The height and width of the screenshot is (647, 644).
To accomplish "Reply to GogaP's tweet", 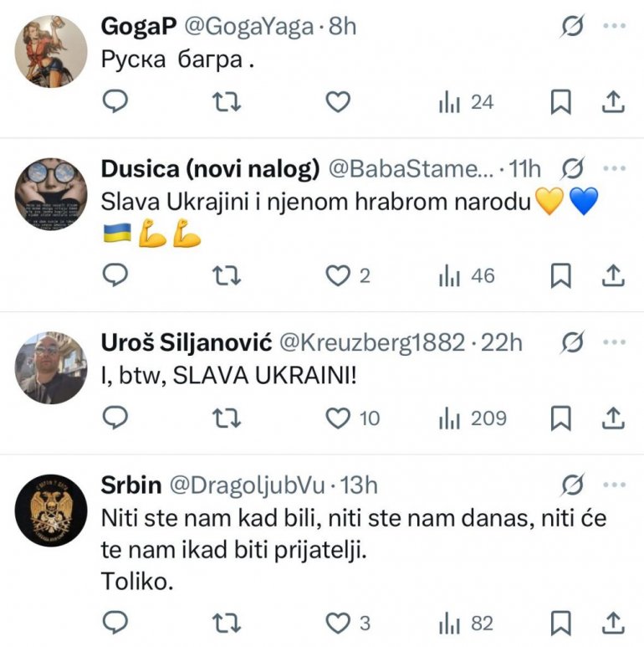I will [115, 102].
